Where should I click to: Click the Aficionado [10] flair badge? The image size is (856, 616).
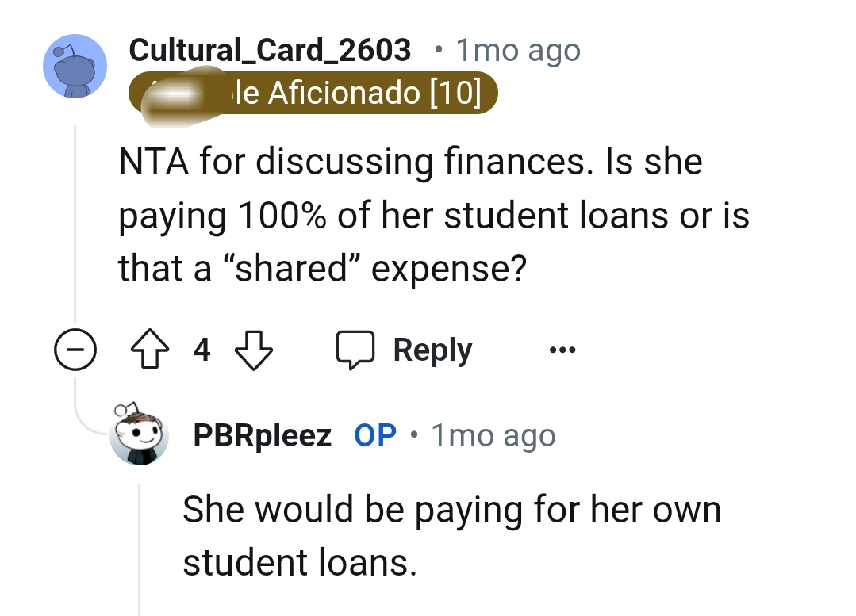pos(313,93)
